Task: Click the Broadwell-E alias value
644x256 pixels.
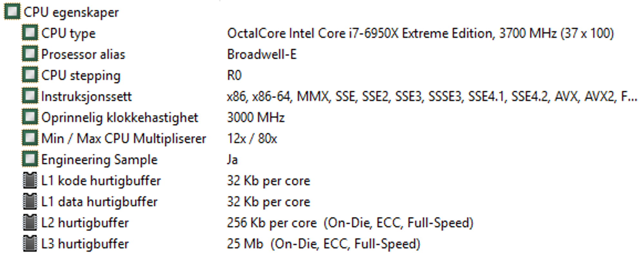Action: point(262,54)
